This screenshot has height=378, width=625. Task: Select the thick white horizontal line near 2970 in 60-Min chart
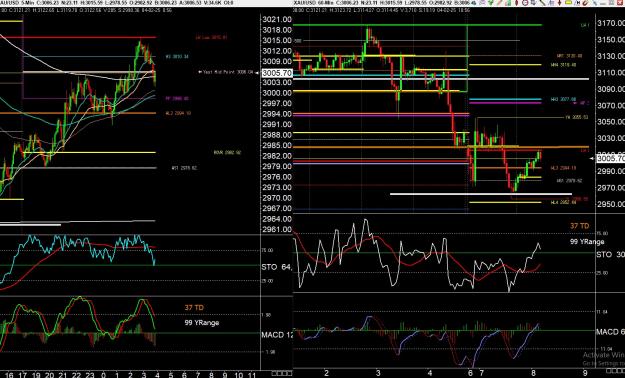pyautogui.click(x=481, y=194)
